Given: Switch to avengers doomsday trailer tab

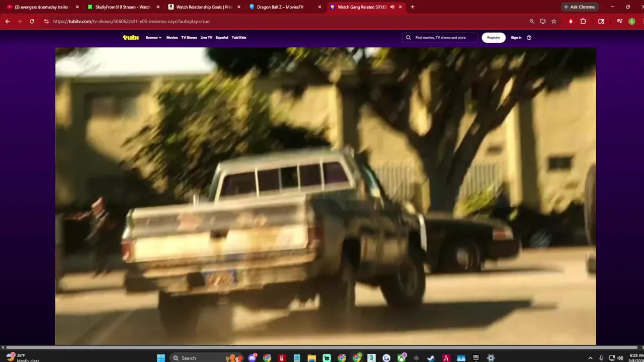Looking at the screenshot, I should coord(41,7).
